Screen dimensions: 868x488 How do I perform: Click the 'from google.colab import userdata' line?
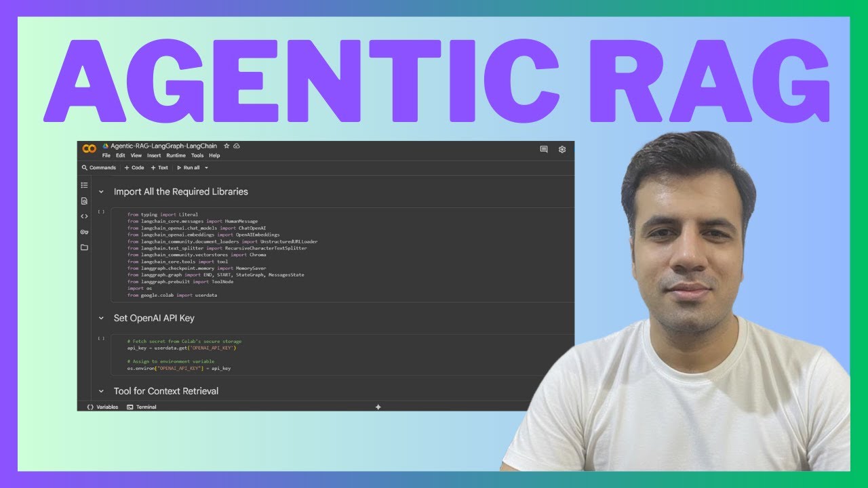[x=172, y=296]
